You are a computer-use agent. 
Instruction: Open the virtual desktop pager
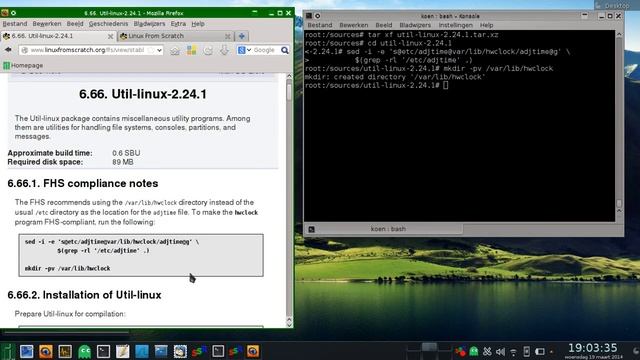429,351
